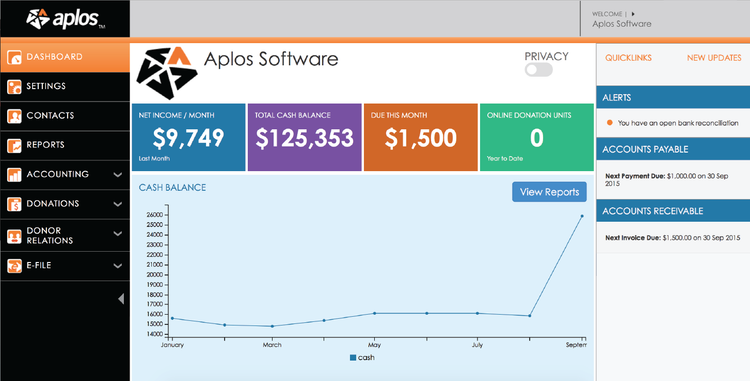The width and height of the screenshot is (750, 381).
Task: Click the Contacts person icon
Action: point(14,116)
